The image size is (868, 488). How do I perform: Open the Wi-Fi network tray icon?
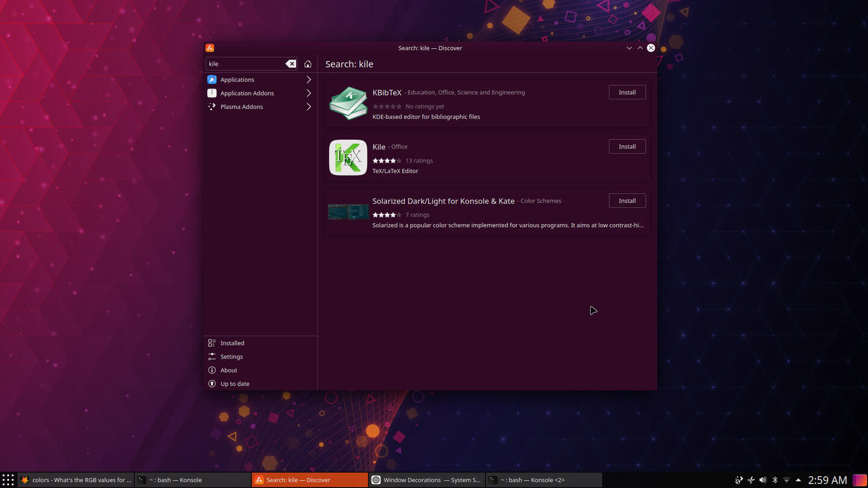(787, 480)
